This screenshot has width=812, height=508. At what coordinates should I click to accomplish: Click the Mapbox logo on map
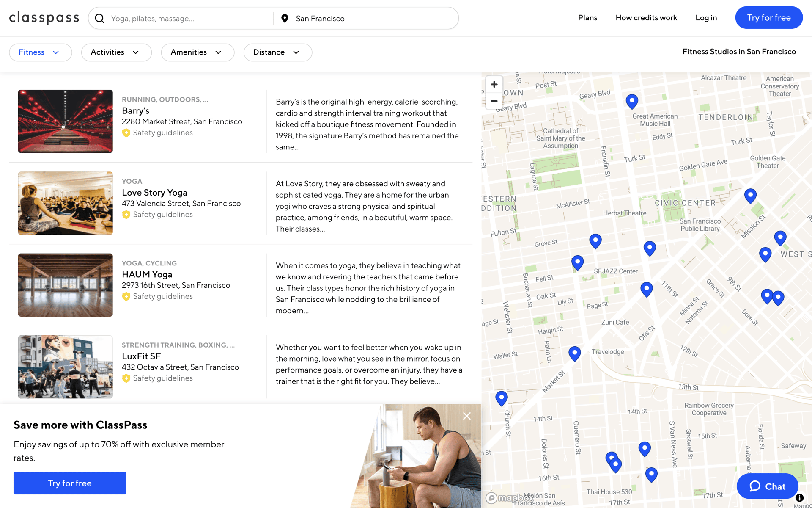point(509,498)
